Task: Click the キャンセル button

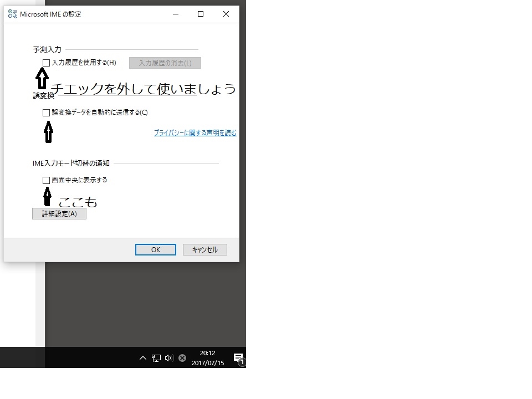Action: 205,250
